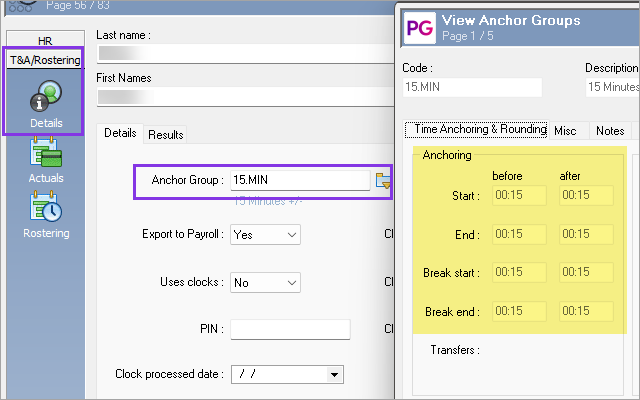Open the Misc tab in Anchor Groups
The image size is (640, 400).
point(565,131)
